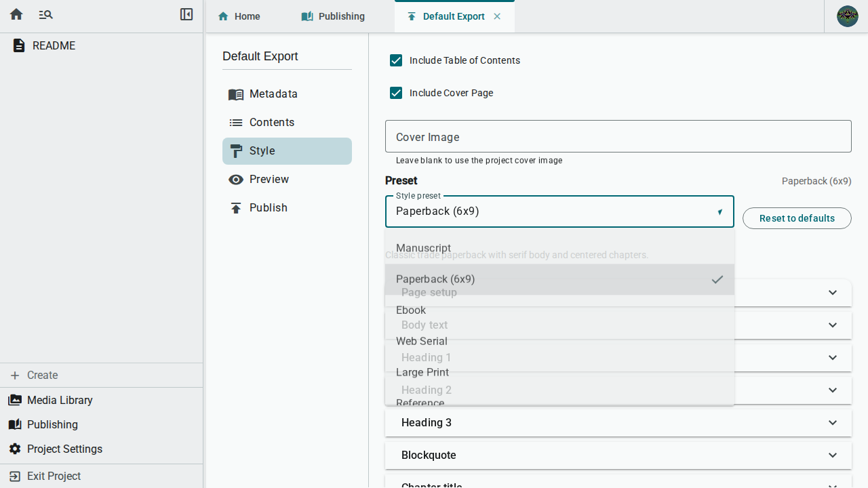Close the Default Export tab
Viewport: 868px width, 488px height.
point(497,16)
